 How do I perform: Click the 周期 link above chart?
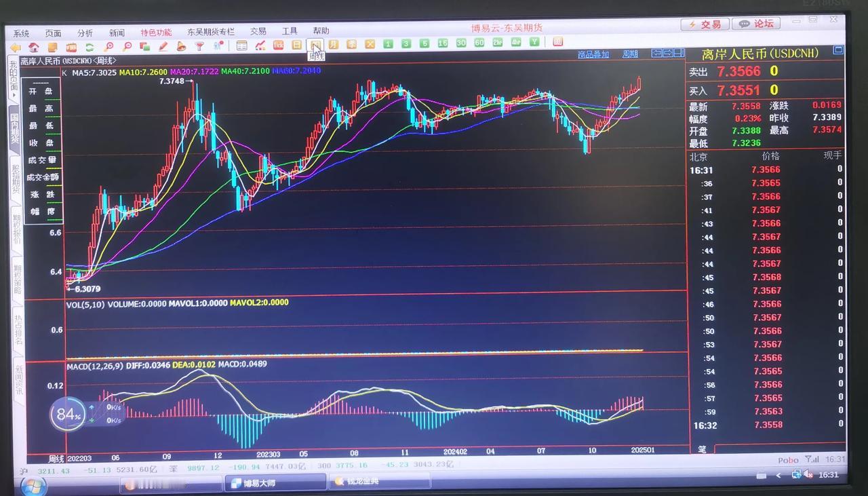pos(630,54)
